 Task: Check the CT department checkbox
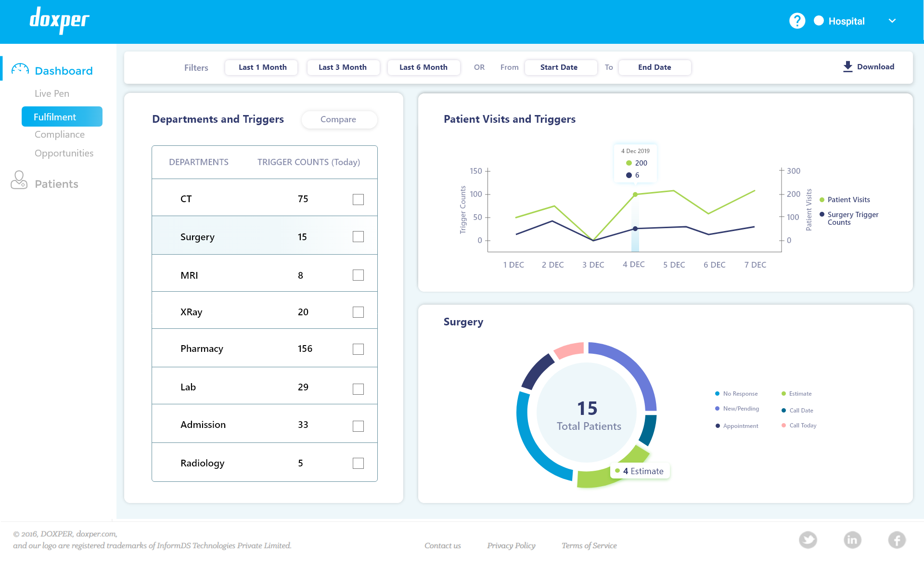[x=358, y=199]
